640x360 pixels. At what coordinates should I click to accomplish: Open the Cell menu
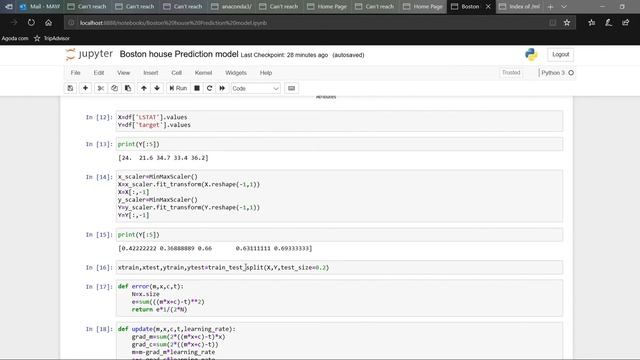(176, 73)
